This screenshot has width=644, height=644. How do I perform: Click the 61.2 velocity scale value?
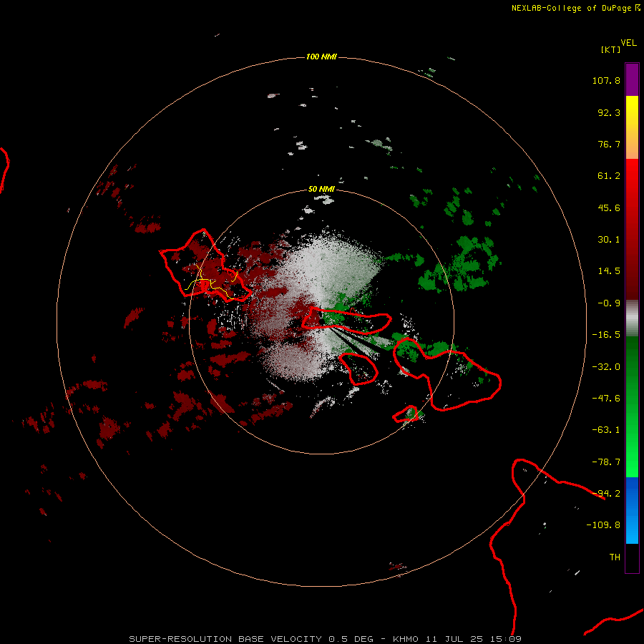[609, 176]
